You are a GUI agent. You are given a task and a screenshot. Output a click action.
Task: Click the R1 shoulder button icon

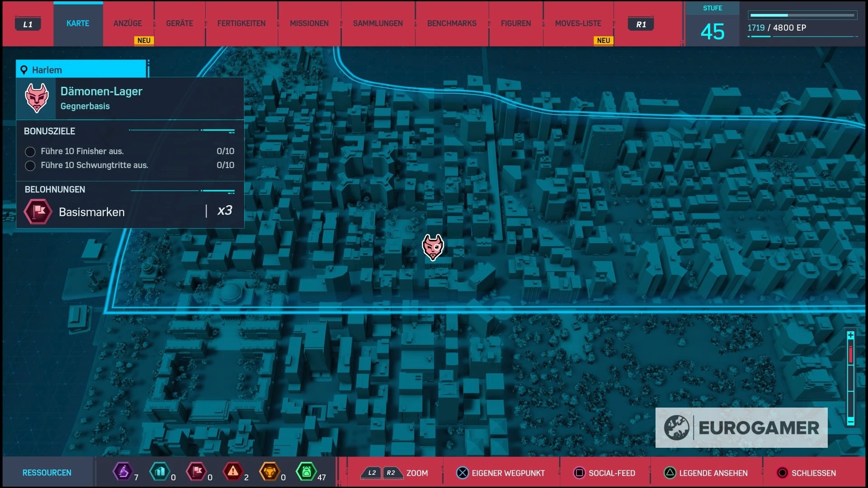[641, 24]
